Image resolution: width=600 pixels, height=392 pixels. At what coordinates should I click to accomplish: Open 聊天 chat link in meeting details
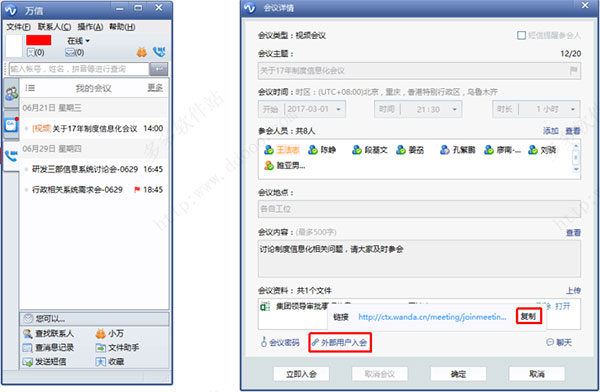(x=559, y=342)
